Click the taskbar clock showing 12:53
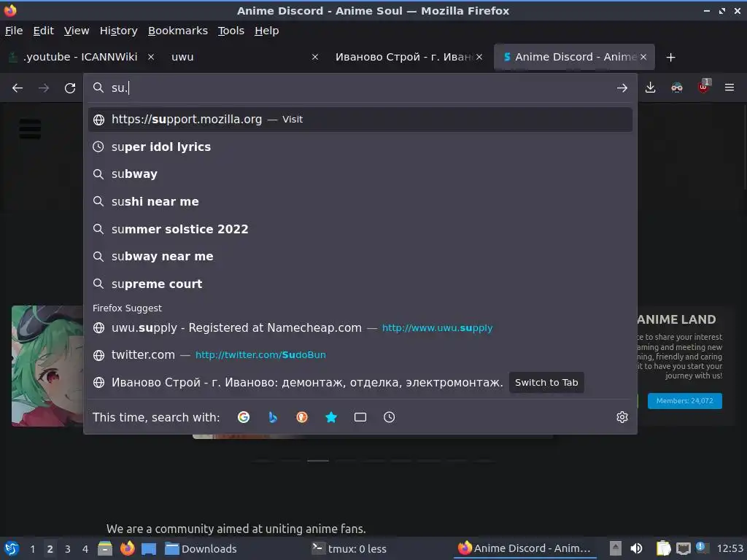Image resolution: width=747 pixels, height=560 pixels. [729, 548]
